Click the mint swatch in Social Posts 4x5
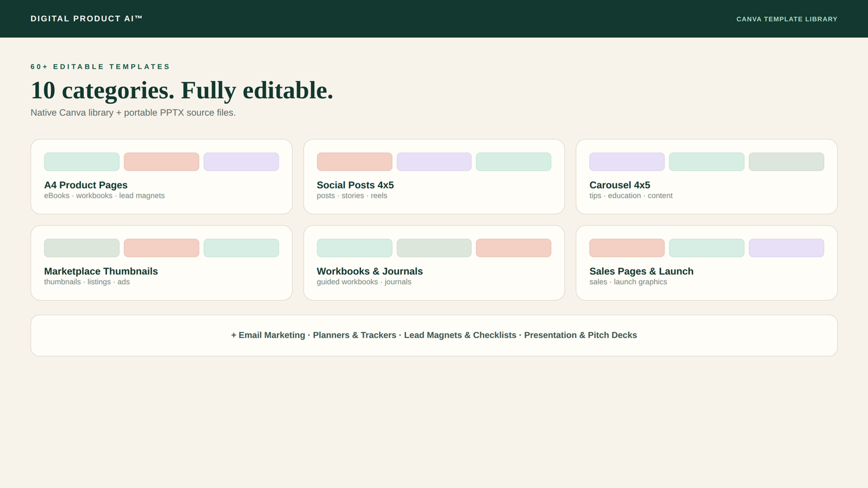 (513, 162)
